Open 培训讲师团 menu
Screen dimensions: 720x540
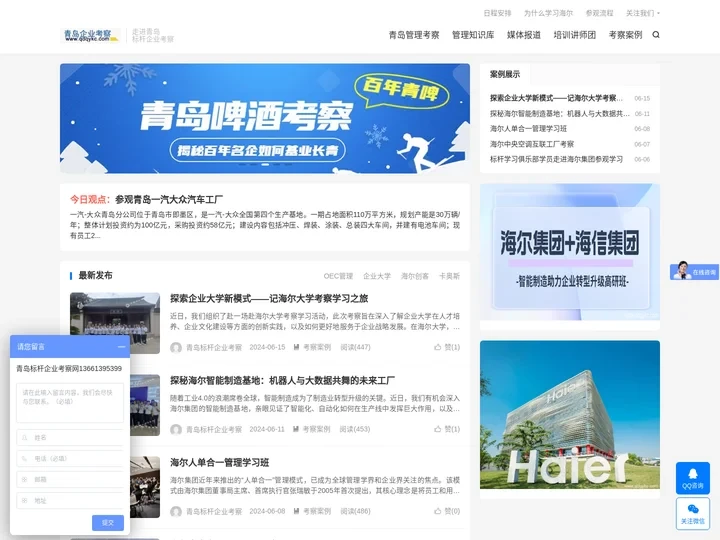click(x=574, y=35)
